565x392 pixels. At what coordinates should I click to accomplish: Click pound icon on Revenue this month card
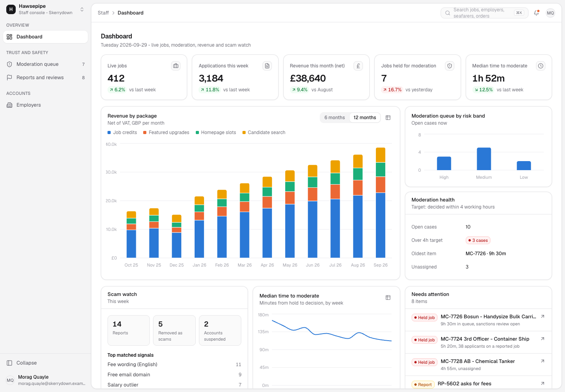pos(358,66)
